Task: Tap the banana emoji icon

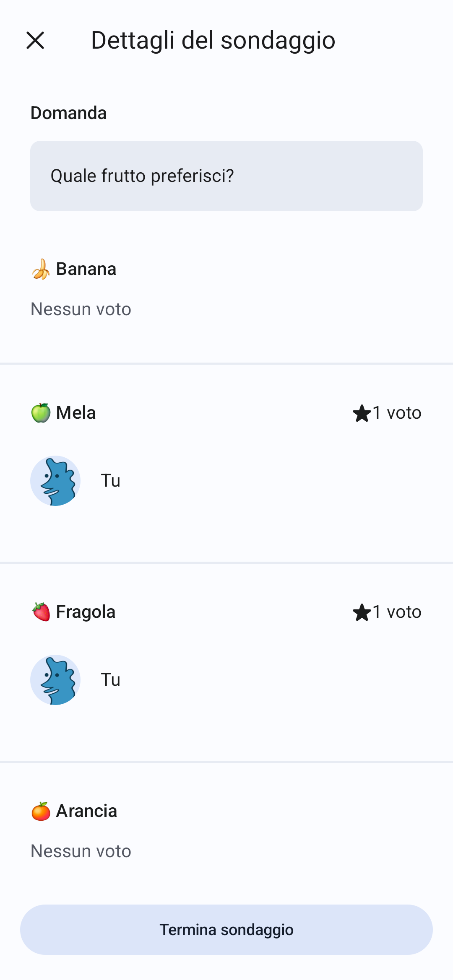Action: (x=41, y=269)
